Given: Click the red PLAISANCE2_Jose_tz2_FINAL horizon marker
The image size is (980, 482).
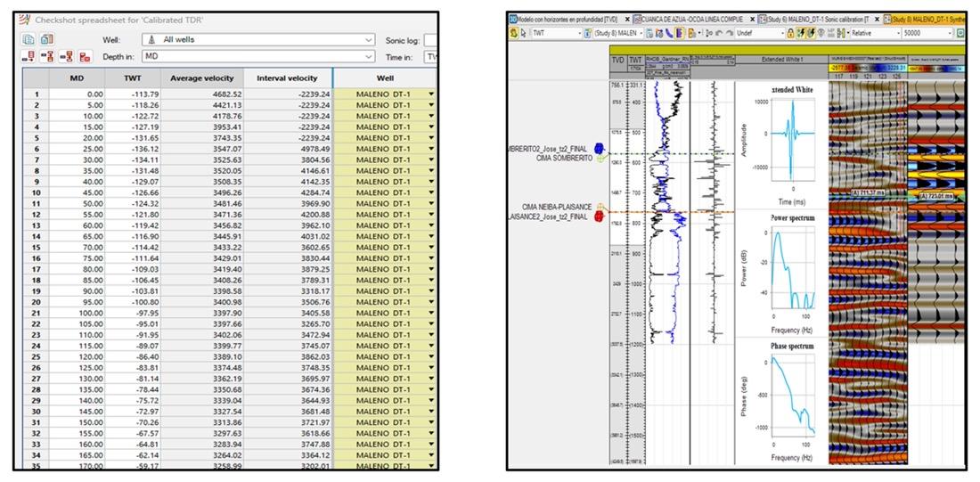Looking at the screenshot, I should pyautogui.click(x=600, y=216).
